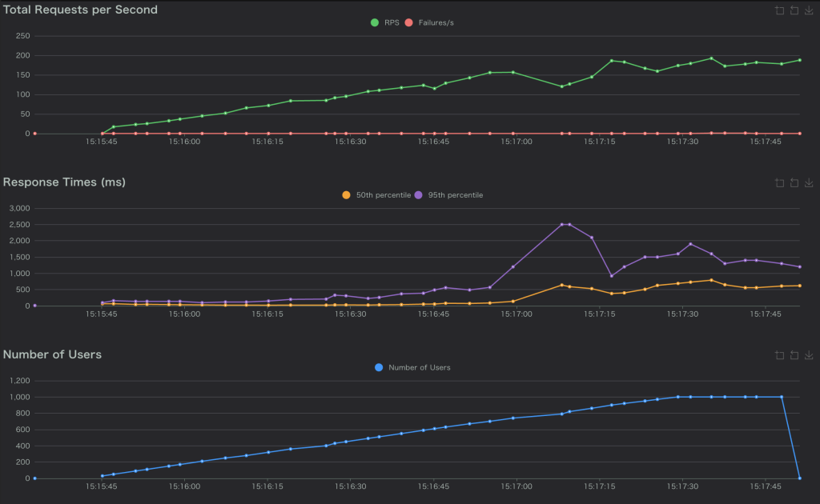
Task: Restore zoom on Response Times chart
Action: pos(794,182)
